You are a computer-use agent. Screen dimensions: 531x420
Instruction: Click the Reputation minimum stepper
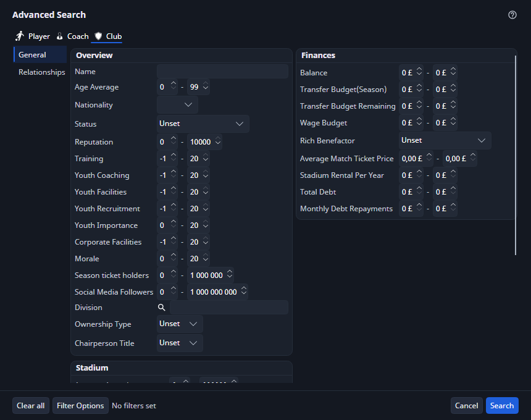pos(167,141)
